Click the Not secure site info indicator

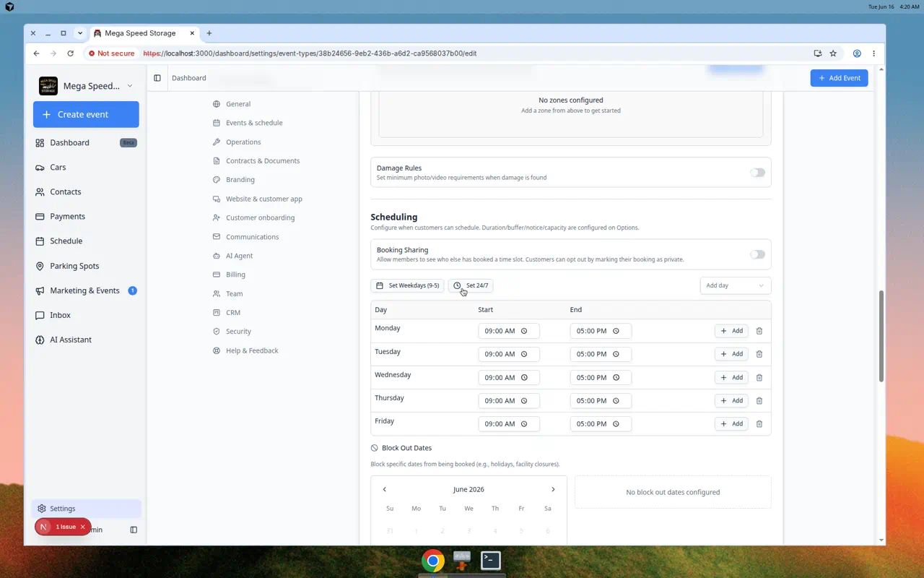click(112, 53)
